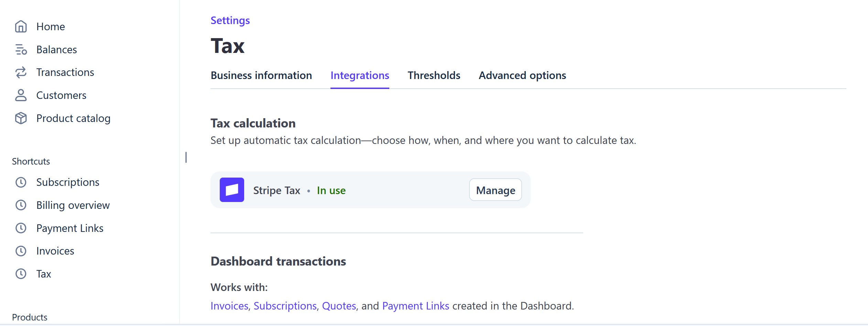Select the Home icon in sidebar
This screenshot has height=326, width=868.
point(21,26)
